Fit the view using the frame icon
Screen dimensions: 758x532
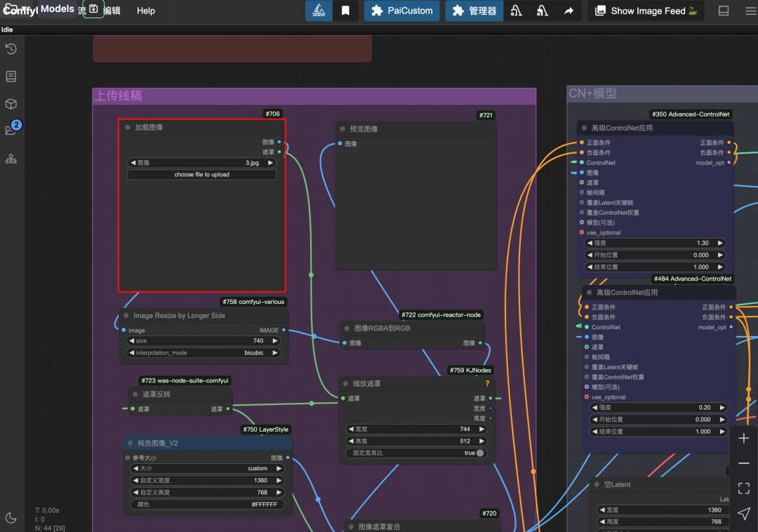pyautogui.click(x=744, y=488)
